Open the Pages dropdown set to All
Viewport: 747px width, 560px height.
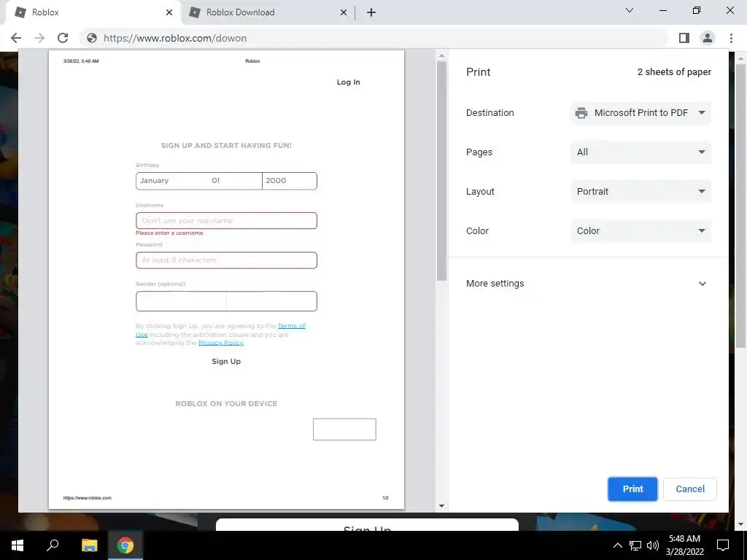pos(640,152)
